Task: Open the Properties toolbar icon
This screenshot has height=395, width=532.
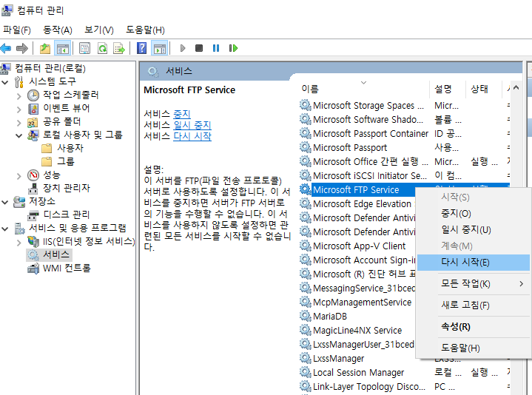Action: (84, 48)
